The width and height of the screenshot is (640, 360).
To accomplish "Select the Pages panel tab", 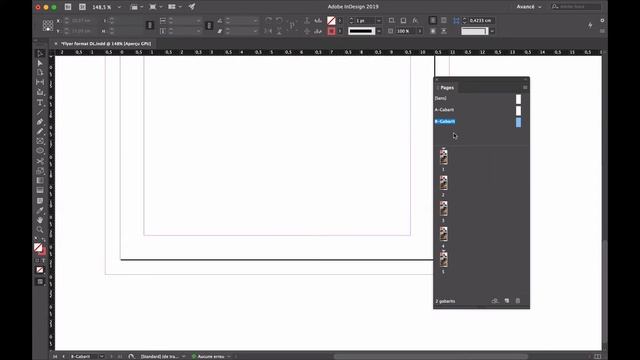I will [447, 88].
